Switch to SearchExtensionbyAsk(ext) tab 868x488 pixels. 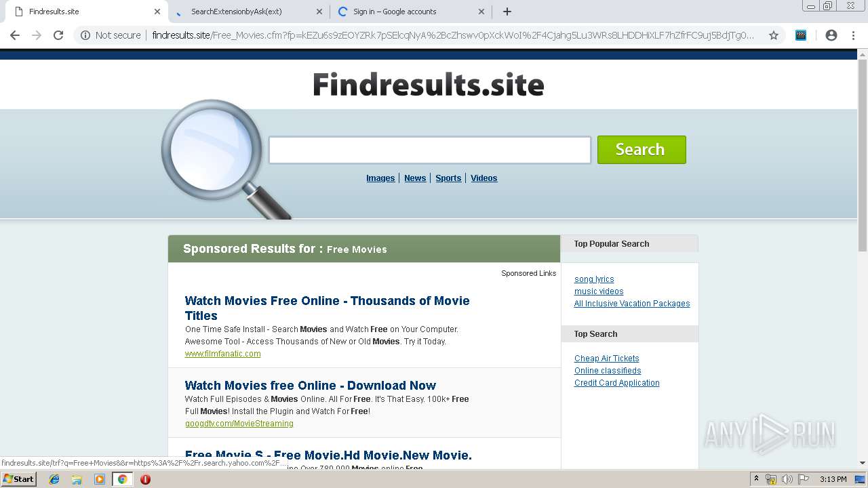249,12
